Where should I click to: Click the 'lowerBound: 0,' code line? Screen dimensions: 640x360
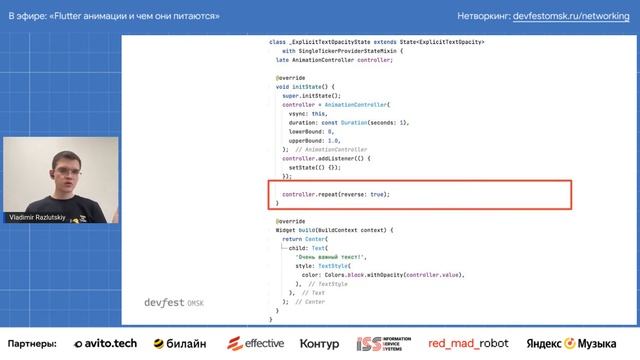pos(311,131)
